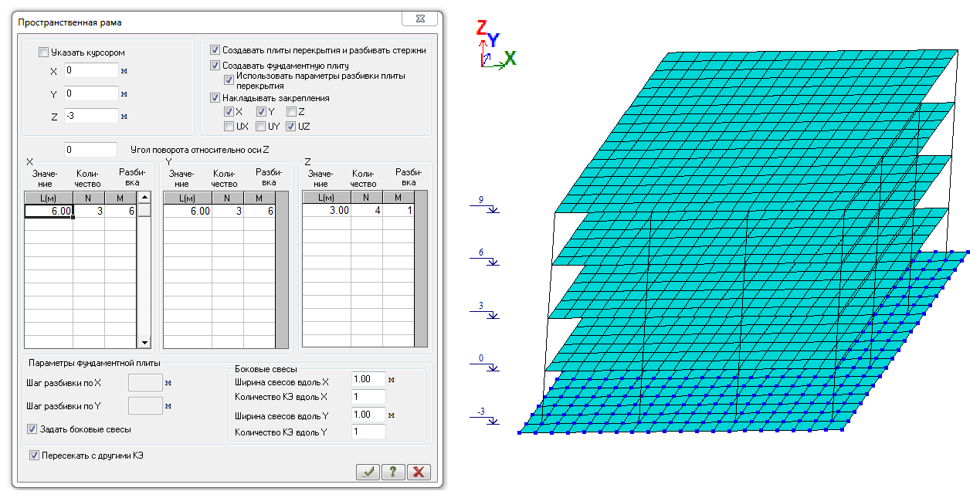Click the disabled Шаг разбивки по Y field
The width and height of the screenshot is (980, 498).
pos(145,405)
